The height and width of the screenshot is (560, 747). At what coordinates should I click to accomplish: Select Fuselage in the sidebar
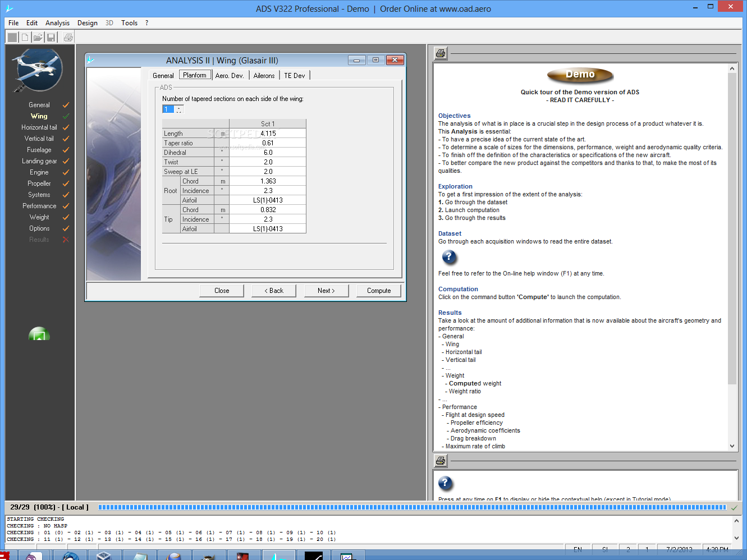(x=39, y=150)
